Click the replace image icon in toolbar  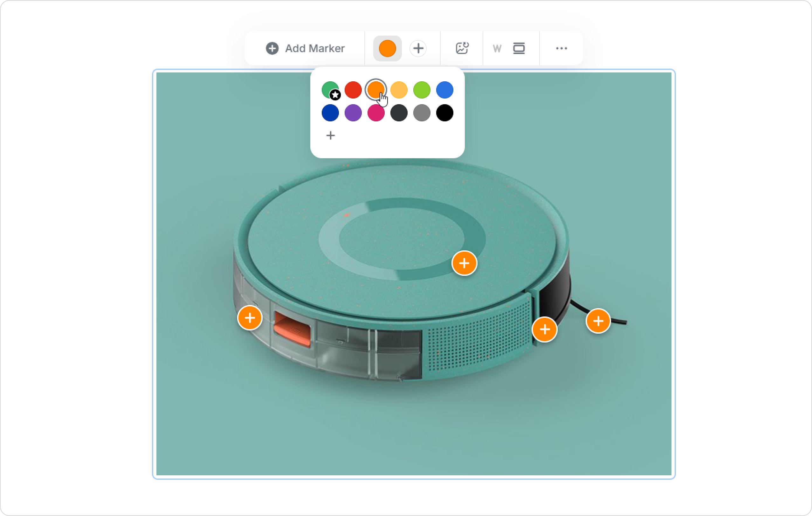462,48
